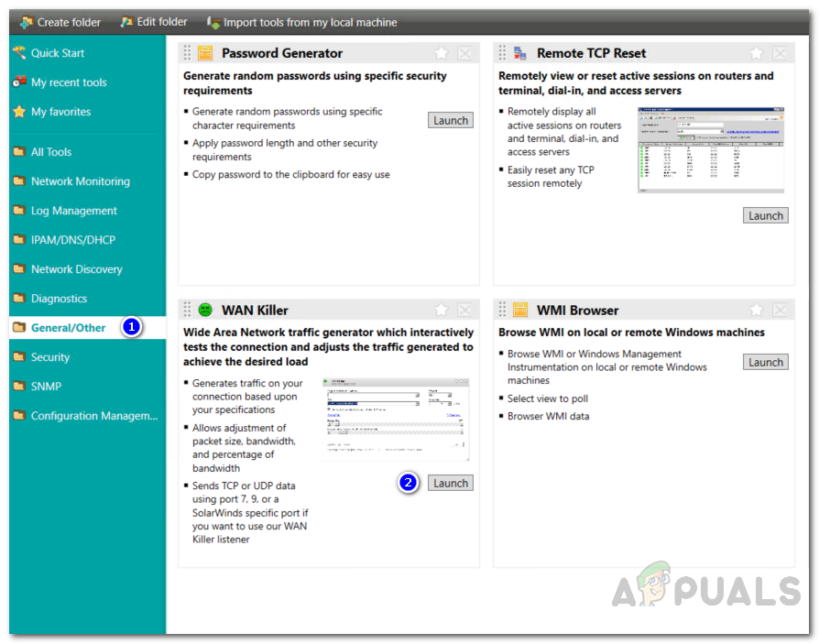Viewport: 819px width, 644px height.
Task: Launch the WMI Browser tool
Action: (766, 362)
